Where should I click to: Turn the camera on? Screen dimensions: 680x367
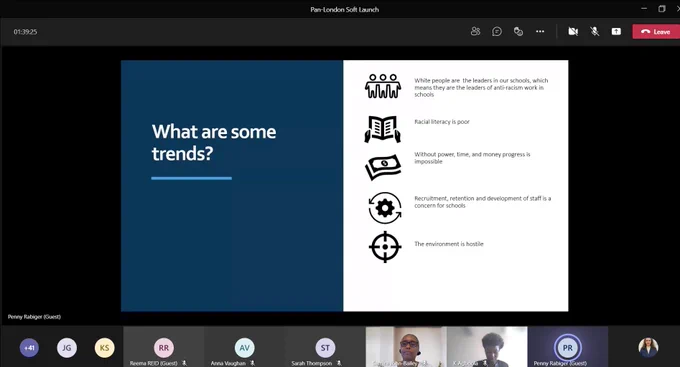573,31
